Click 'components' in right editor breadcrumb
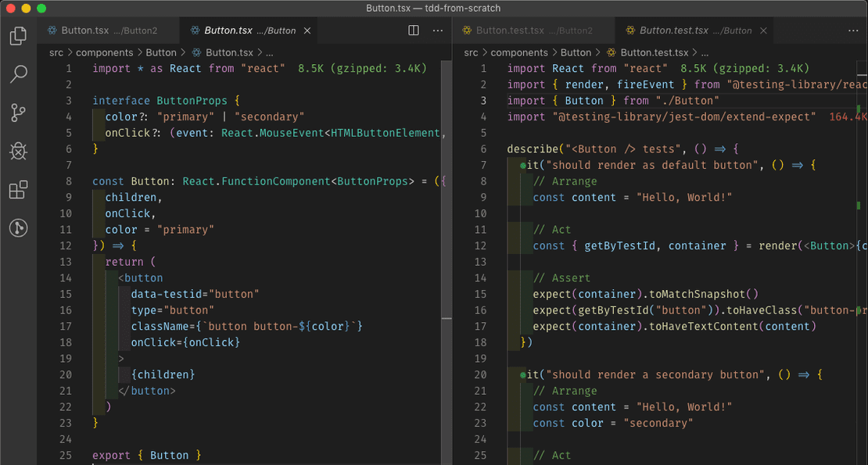Viewport: 868px width, 465px height. click(519, 53)
